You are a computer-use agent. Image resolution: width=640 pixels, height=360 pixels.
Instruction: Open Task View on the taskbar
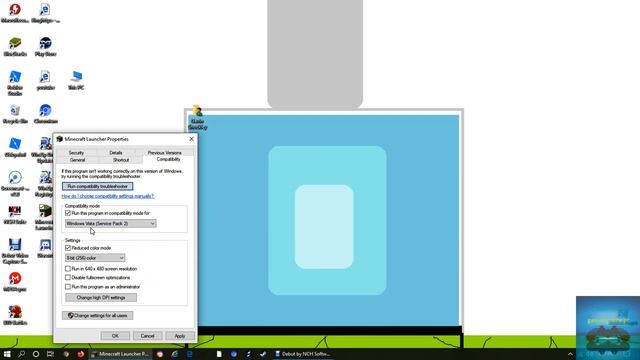click(x=50, y=354)
